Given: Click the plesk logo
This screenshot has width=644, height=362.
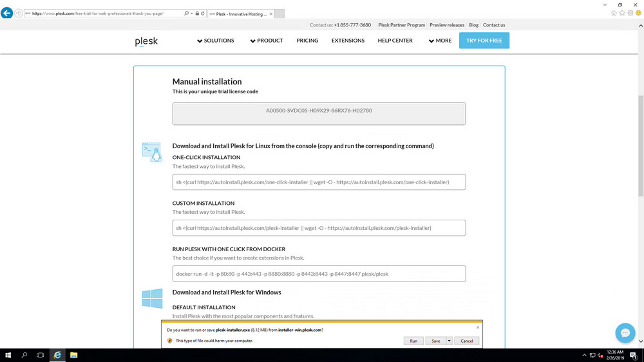Looking at the screenshot, I should point(146,41).
